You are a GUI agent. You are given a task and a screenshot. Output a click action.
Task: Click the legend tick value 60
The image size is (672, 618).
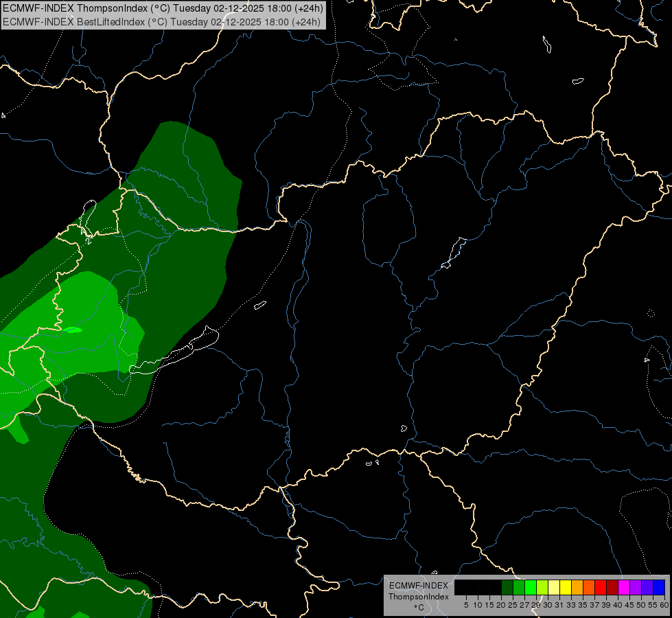tap(664, 605)
